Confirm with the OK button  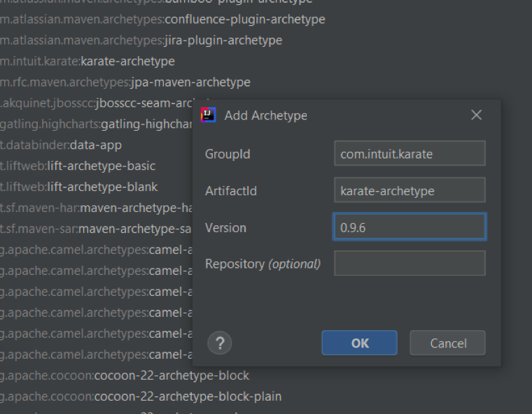[359, 343]
